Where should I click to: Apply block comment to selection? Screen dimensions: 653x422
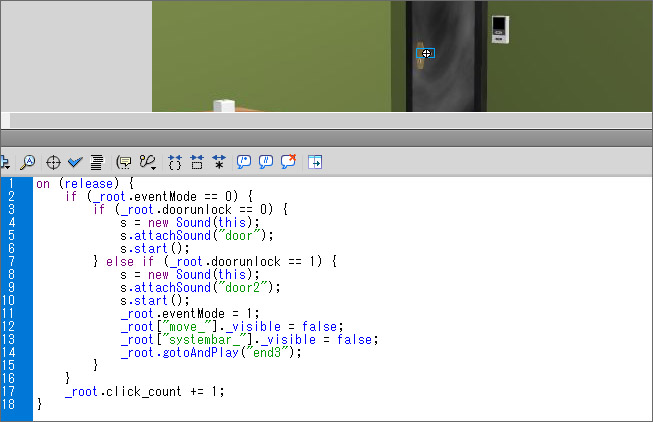click(x=244, y=162)
